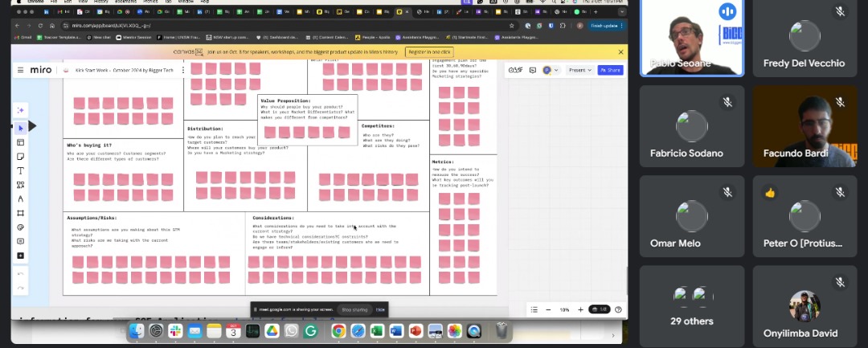Click Finish update in Chrome

[x=607, y=26]
